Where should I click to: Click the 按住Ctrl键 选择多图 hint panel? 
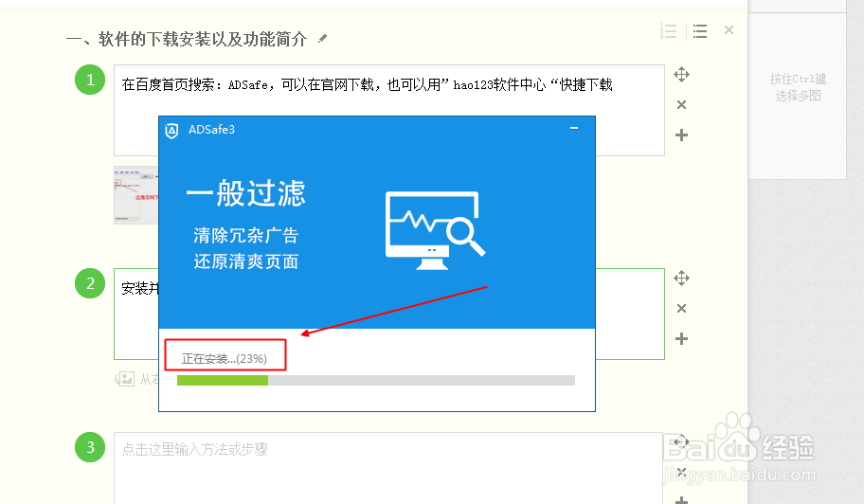[x=798, y=87]
